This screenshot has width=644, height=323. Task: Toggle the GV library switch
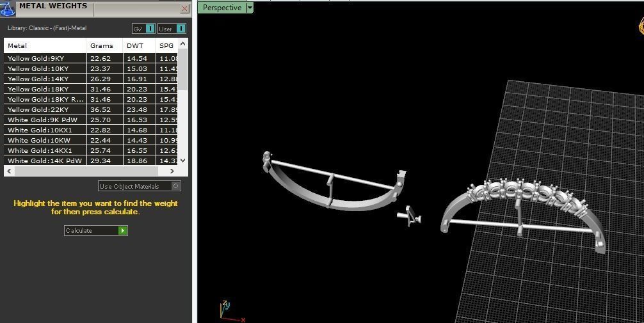[150, 29]
